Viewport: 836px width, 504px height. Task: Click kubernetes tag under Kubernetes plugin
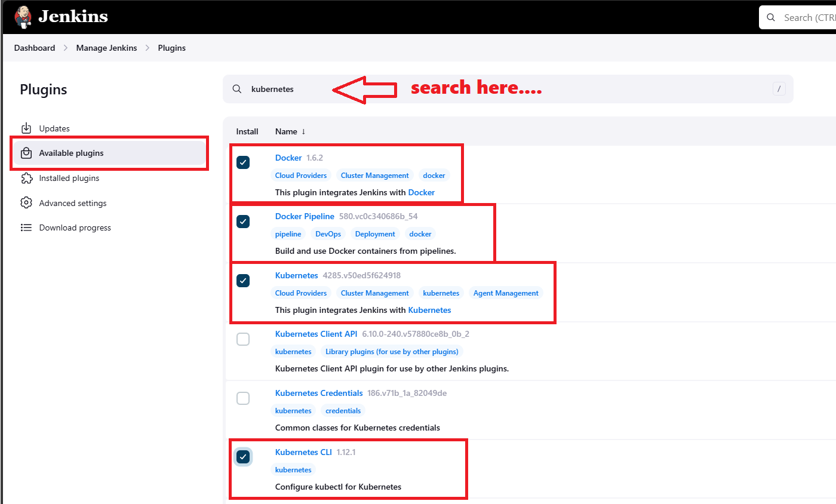(441, 293)
